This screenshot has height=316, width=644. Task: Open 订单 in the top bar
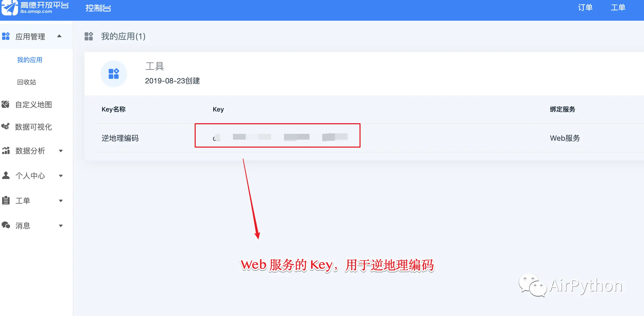(x=585, y=7)
